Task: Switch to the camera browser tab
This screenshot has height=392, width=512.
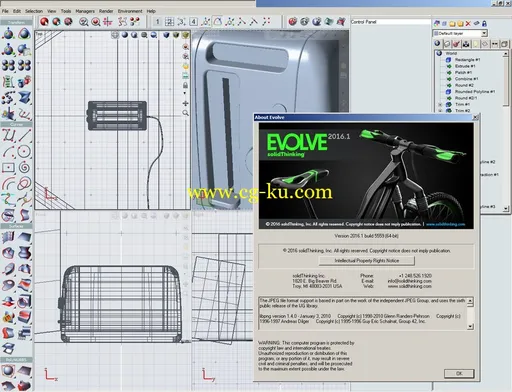Action: 466,44
